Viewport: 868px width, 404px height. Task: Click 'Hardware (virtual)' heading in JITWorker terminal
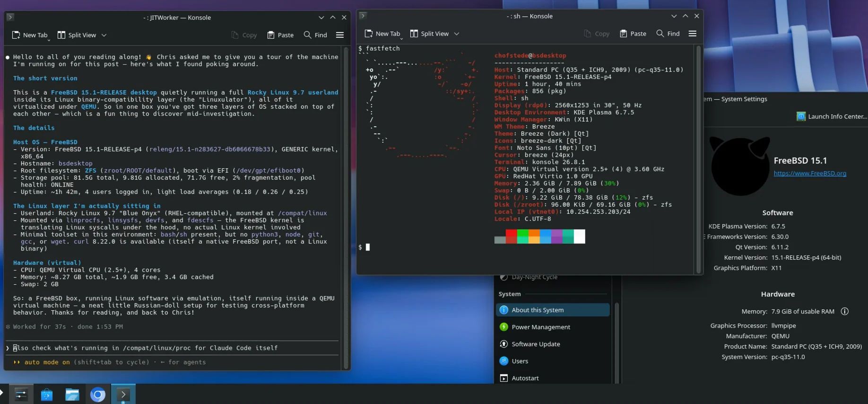(x=47, y=263)
